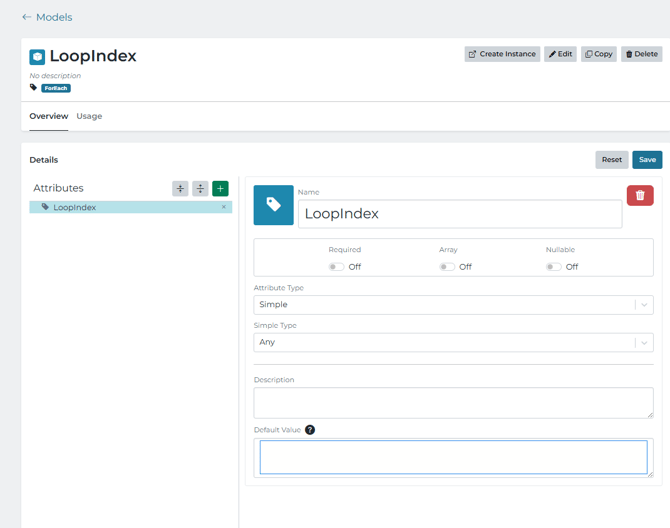The height and width of the screenshot is (528, 670).
Task: Click the blue tag icon beside Name
Action: [273, 205]
